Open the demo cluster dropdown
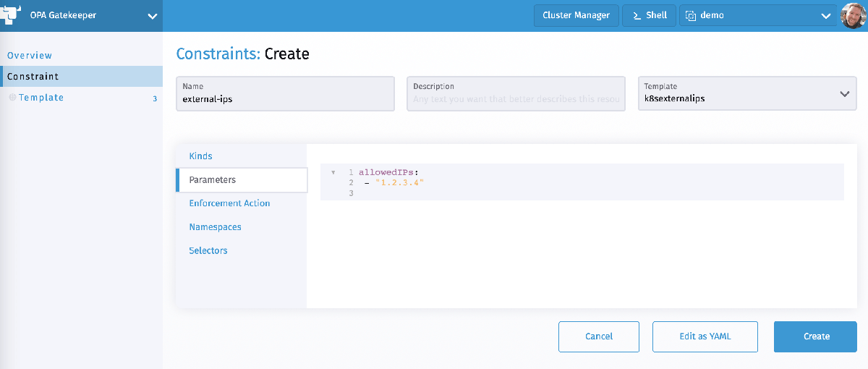Image resolution: width=868 pixels, height=369 pixels. [825, 16]
